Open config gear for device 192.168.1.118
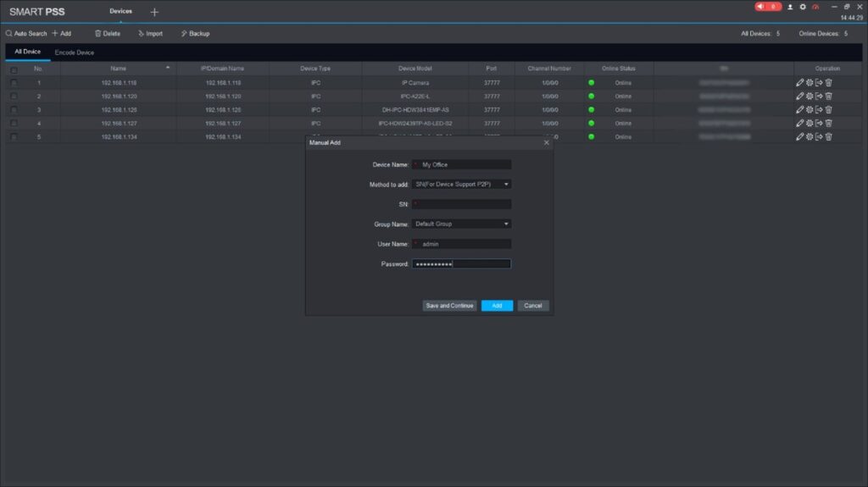The image size is (868, 487). (x=810, y=82)
